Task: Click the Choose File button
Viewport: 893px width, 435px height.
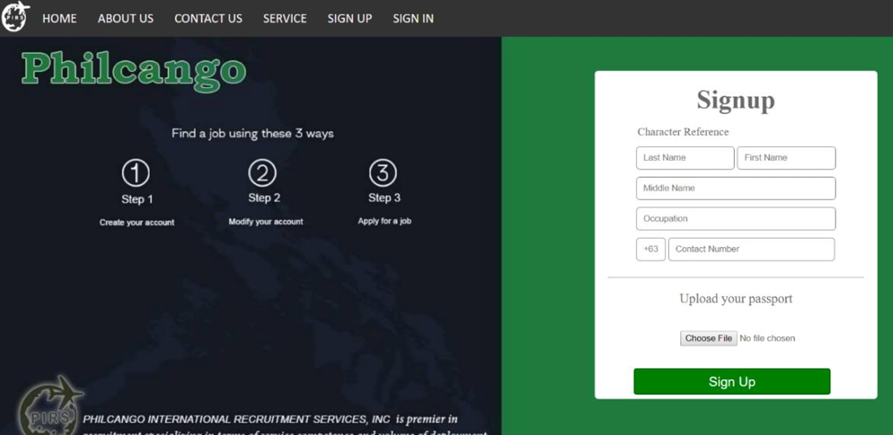Action: point(708,338)
